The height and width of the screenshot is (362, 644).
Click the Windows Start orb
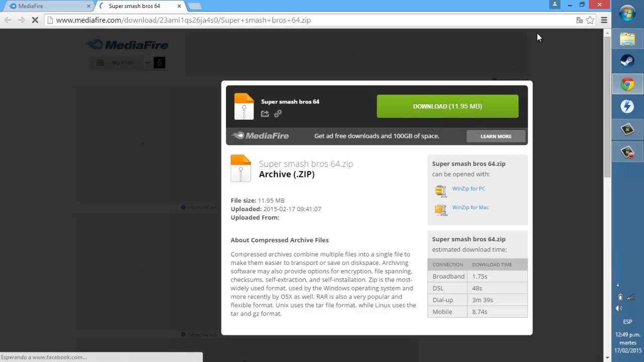(627, 14)
